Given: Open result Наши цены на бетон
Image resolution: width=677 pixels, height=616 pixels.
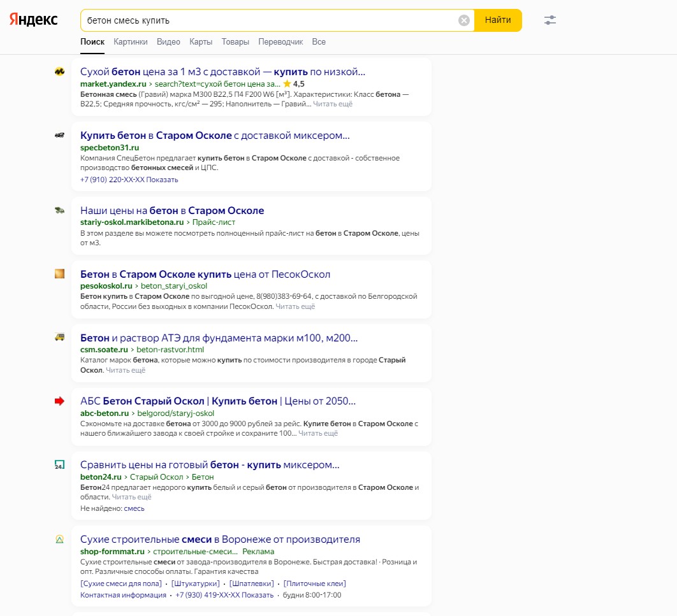Looking at the screenshot, I should click(x=172, y=210).
